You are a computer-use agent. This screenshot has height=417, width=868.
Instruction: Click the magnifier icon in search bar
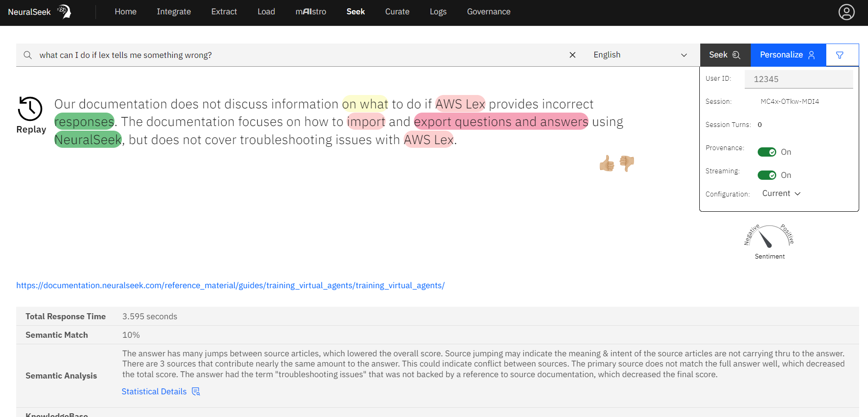pos(28,55)
